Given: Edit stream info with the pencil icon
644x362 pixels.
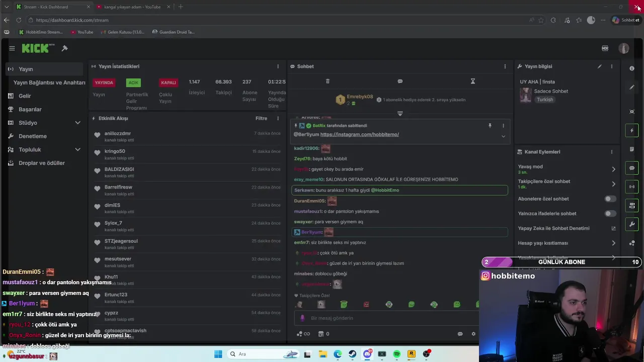Looking at the screenshot, I should 599,66.
